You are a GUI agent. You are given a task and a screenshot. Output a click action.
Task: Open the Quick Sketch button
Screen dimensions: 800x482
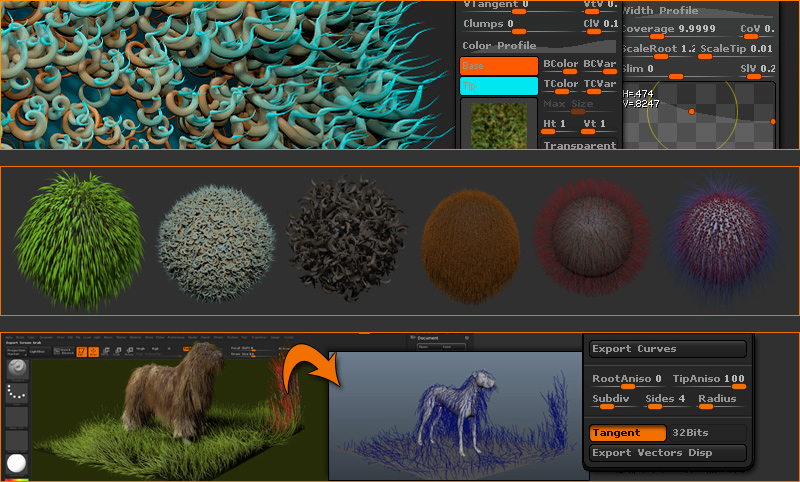(x=64, y=351)
